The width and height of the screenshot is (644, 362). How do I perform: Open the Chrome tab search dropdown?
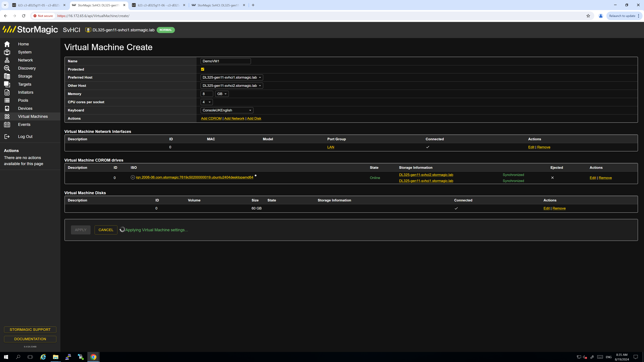point(5,5)
